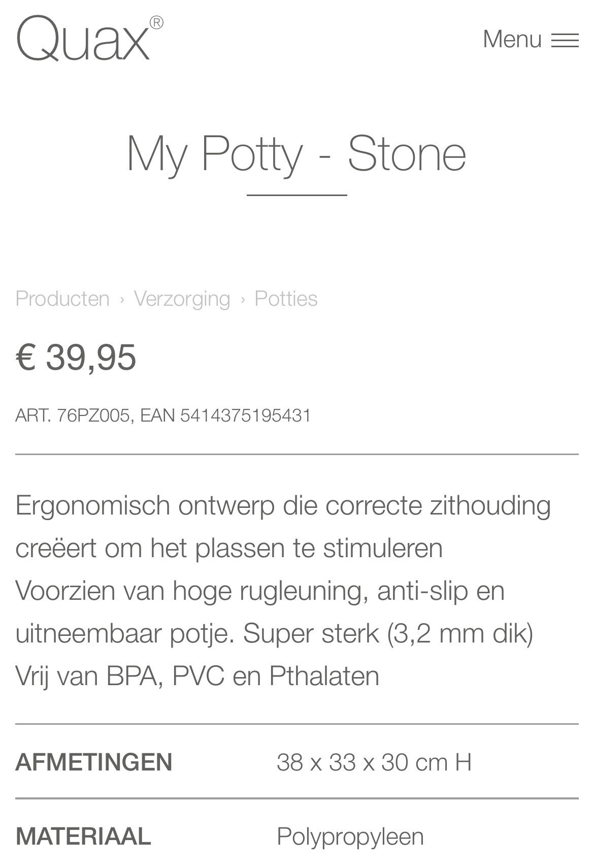Click the Polypropyleen material value
594x868 pixels.
pyautogui.click(x=350, y=837)
